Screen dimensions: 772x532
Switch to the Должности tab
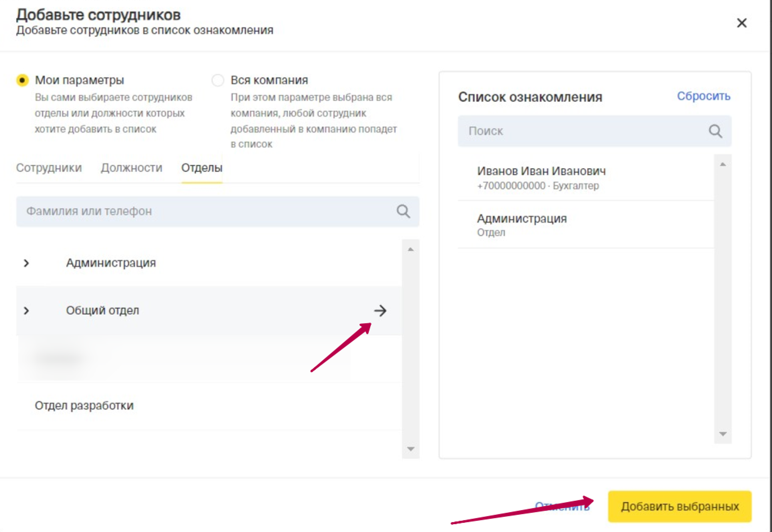coord(131,168)
